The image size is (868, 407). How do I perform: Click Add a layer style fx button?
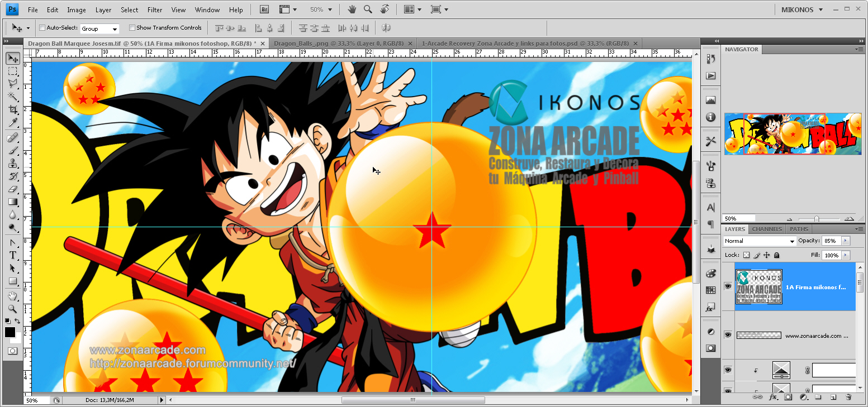(x=774, y=397)
